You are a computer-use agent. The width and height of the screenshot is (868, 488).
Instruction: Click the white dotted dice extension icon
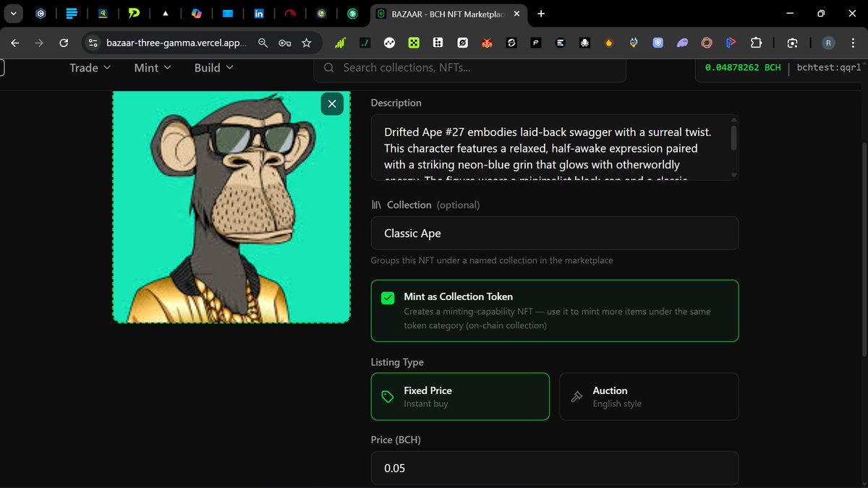tap(438, 43)
